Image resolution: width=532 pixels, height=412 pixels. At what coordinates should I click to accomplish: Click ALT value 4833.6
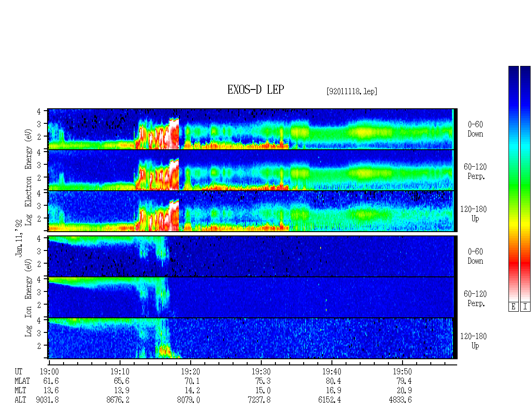coord(400,400)
